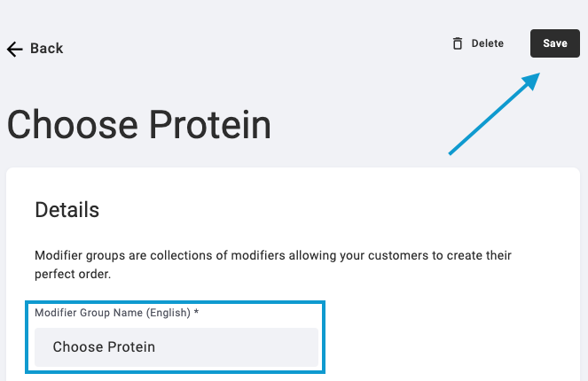Click the required asterisk beside the name label
The width and height of the screenshot is (588, 381).
tap(196, 312)
